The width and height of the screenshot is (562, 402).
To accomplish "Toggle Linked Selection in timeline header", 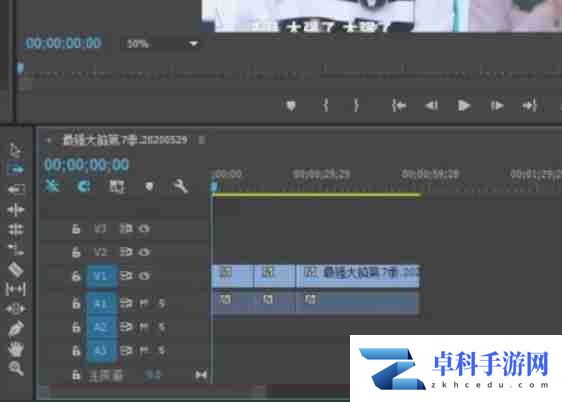I will coord(116,186).
